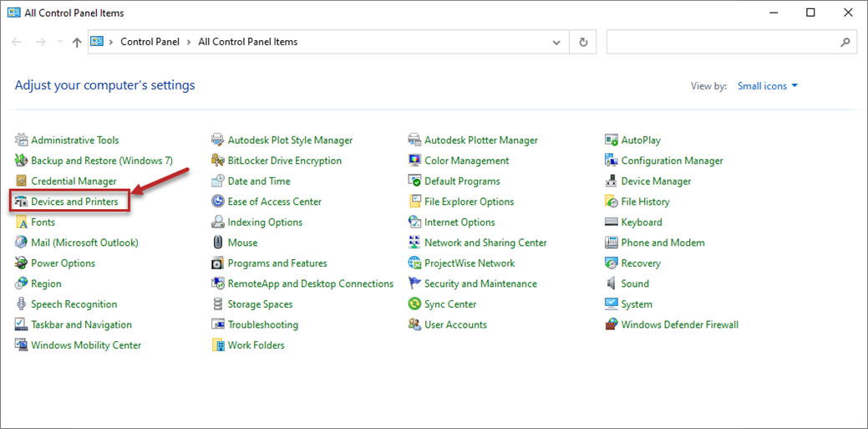Click the Storage Spaces icon

[x=217, y=304]
